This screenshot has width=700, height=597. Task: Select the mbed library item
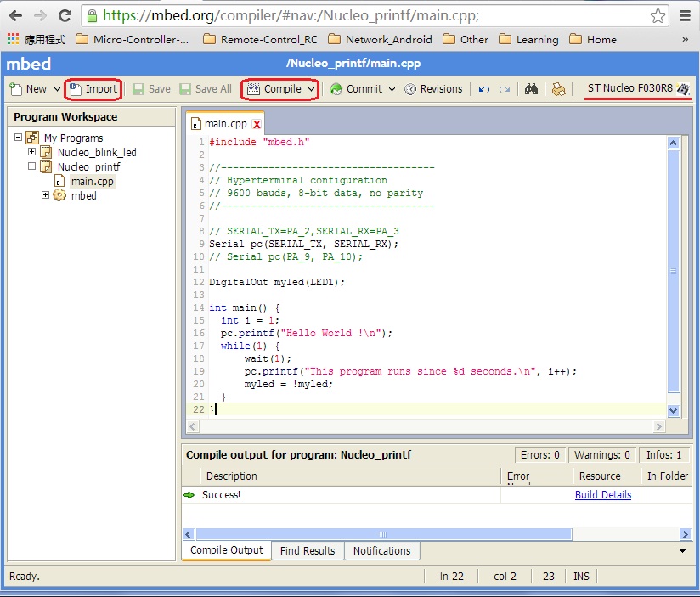83,196
